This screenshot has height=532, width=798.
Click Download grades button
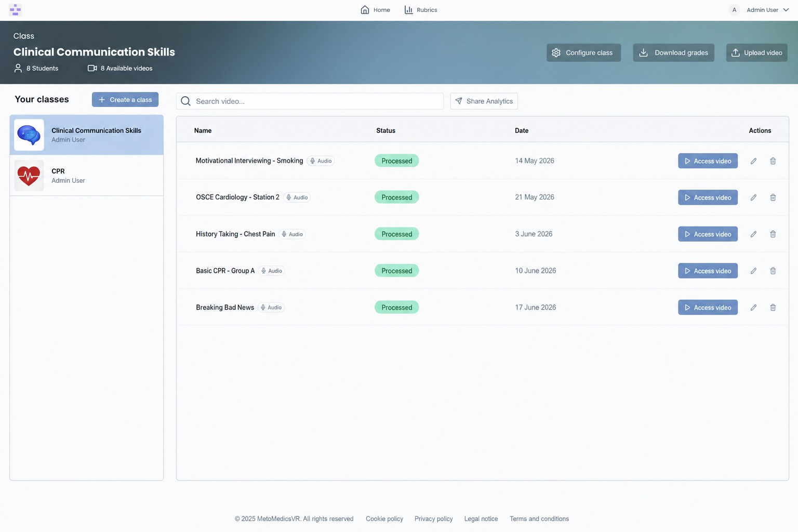pos(673,52)
